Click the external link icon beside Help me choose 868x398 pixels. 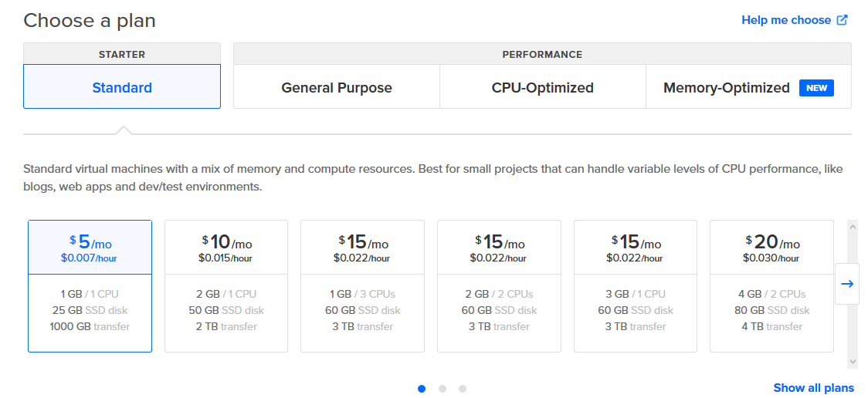pyautogui.click(x=842, y=21)
